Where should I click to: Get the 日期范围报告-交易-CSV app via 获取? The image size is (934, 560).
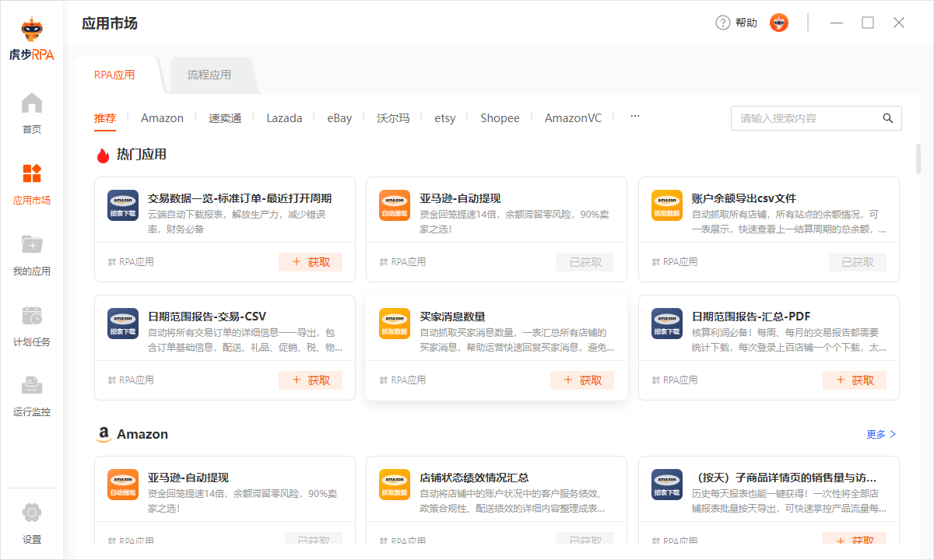pyautogui.click(x=311, y=380)
